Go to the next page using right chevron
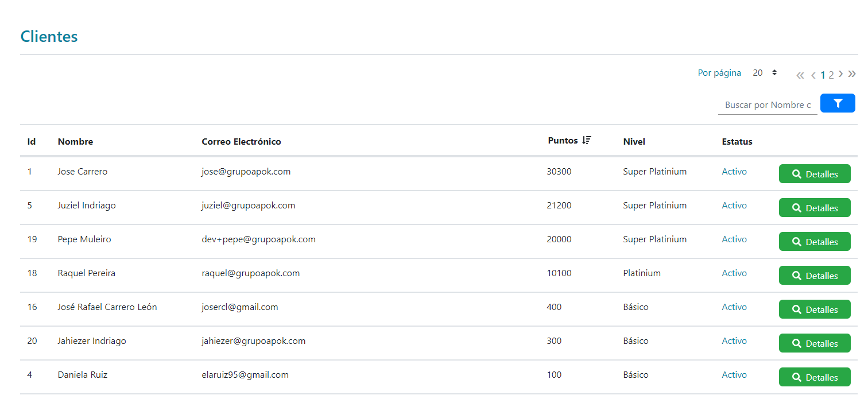 tap(840, 74)
